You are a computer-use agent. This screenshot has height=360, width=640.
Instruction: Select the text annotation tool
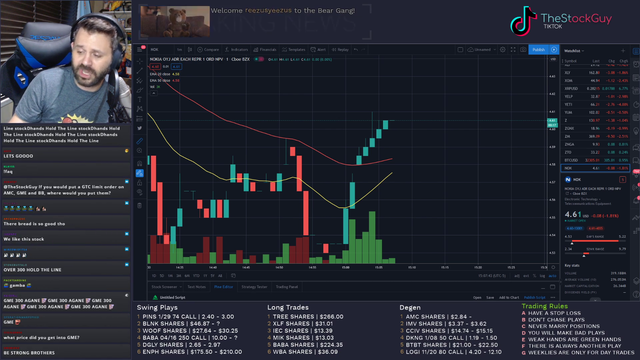[140, 100]
